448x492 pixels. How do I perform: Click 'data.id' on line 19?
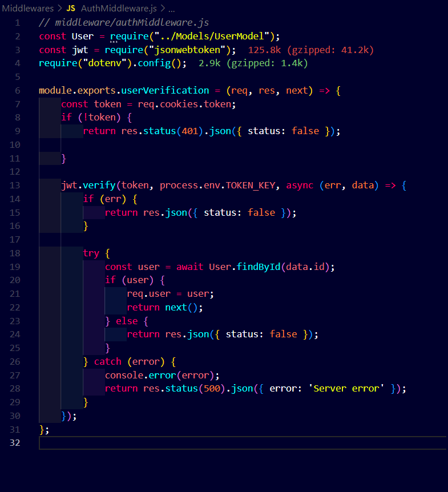coord(305,267)
